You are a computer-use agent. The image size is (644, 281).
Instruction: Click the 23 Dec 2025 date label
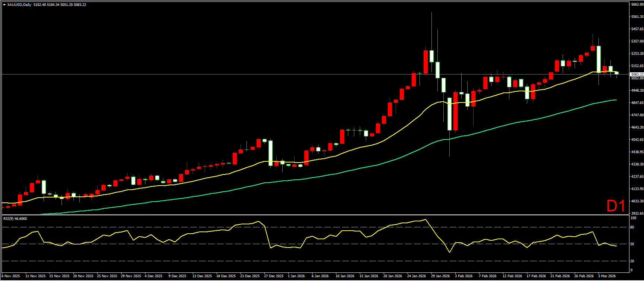(x=250, y=276)
